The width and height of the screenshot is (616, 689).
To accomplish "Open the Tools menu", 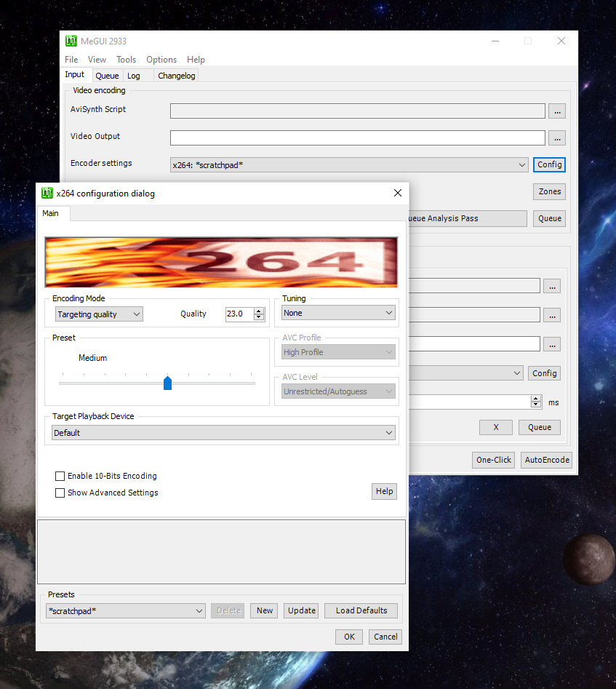I will [x=126, y=60].
